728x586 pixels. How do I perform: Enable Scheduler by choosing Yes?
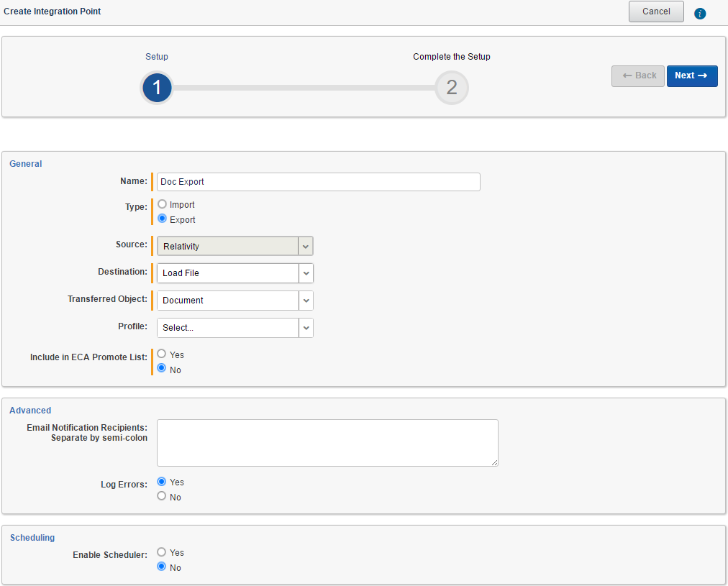pyautogui.click(x=161, y=552)
